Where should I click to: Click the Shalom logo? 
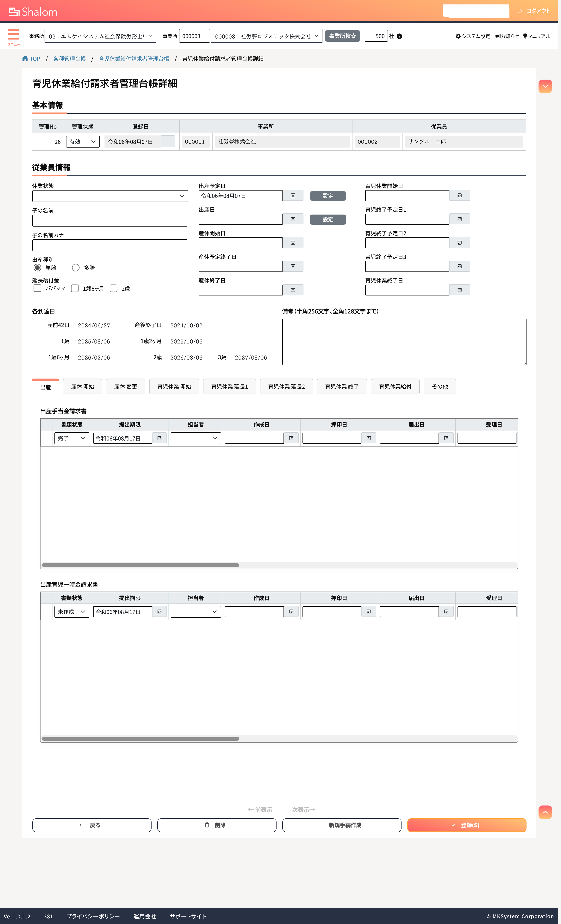pos(33,12)
